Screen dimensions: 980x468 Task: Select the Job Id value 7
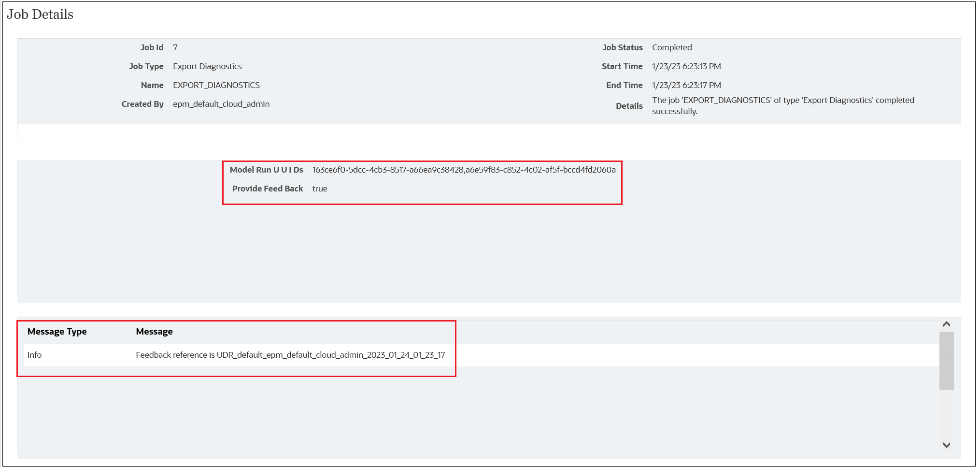pos(175,47)
